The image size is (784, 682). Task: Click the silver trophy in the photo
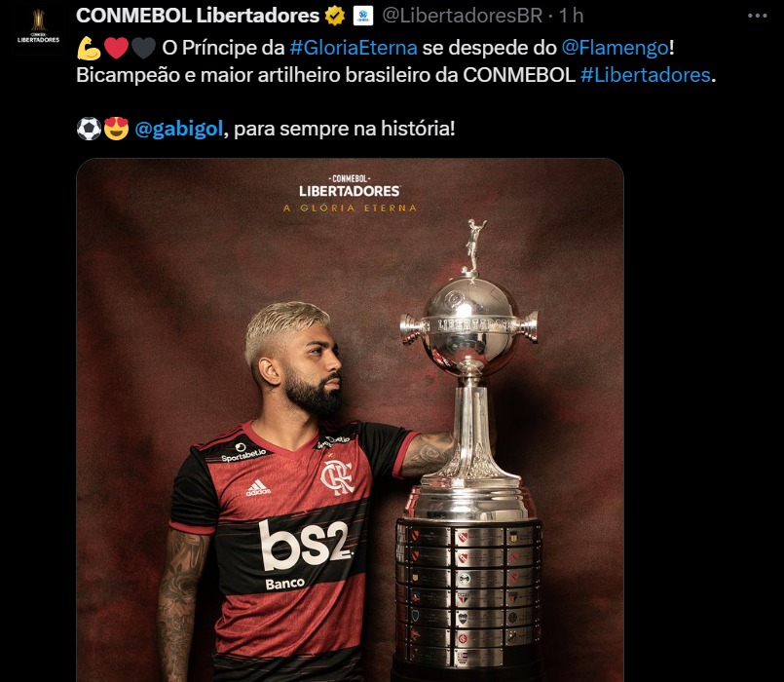(x=469, y=448)
